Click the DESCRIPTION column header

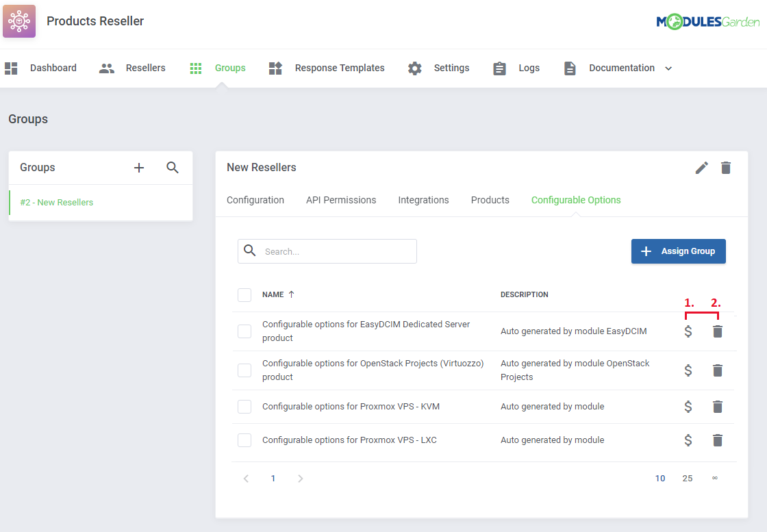pyautogui.click(x=525, y=294)
